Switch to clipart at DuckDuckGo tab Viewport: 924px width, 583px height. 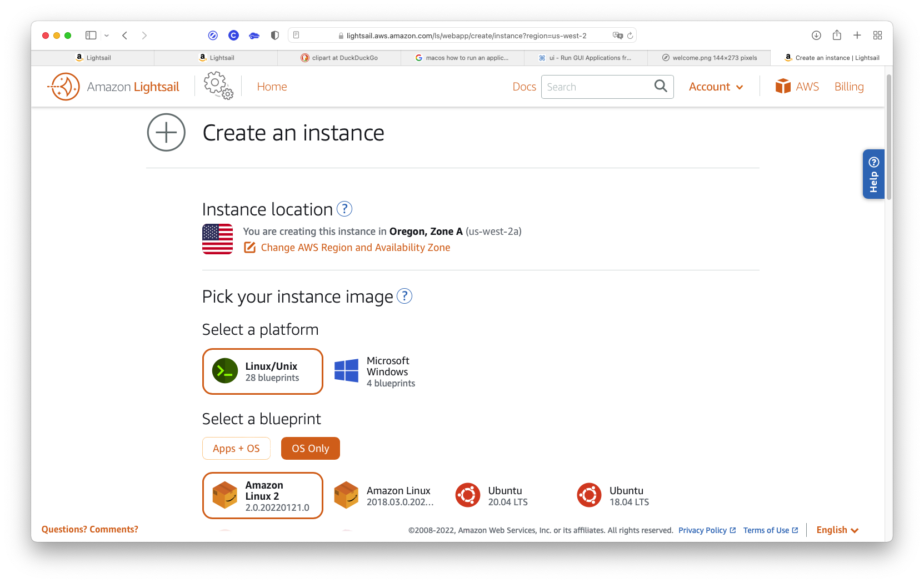point(339,58)
